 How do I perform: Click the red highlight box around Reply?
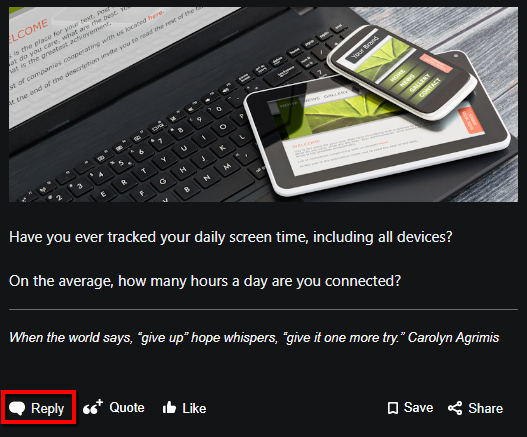38,407
